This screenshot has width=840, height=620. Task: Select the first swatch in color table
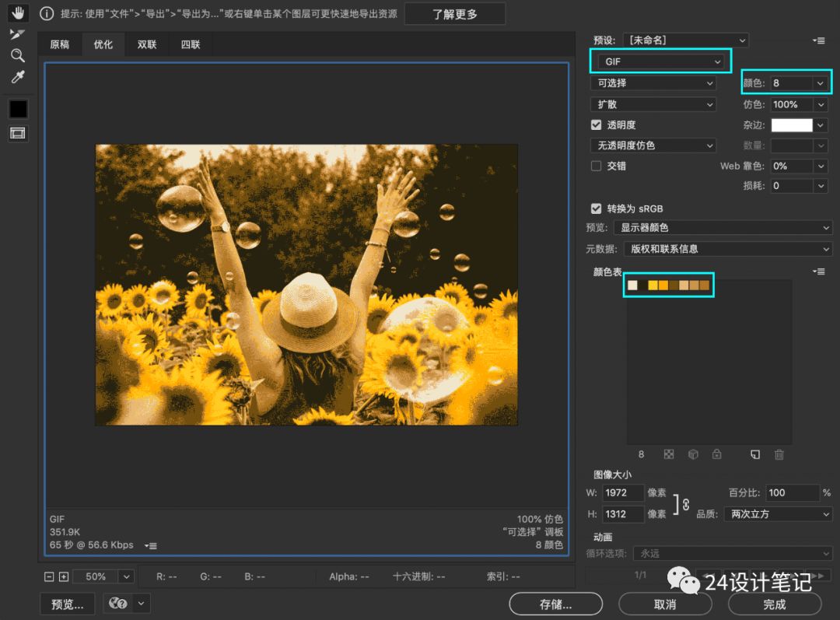632,285
